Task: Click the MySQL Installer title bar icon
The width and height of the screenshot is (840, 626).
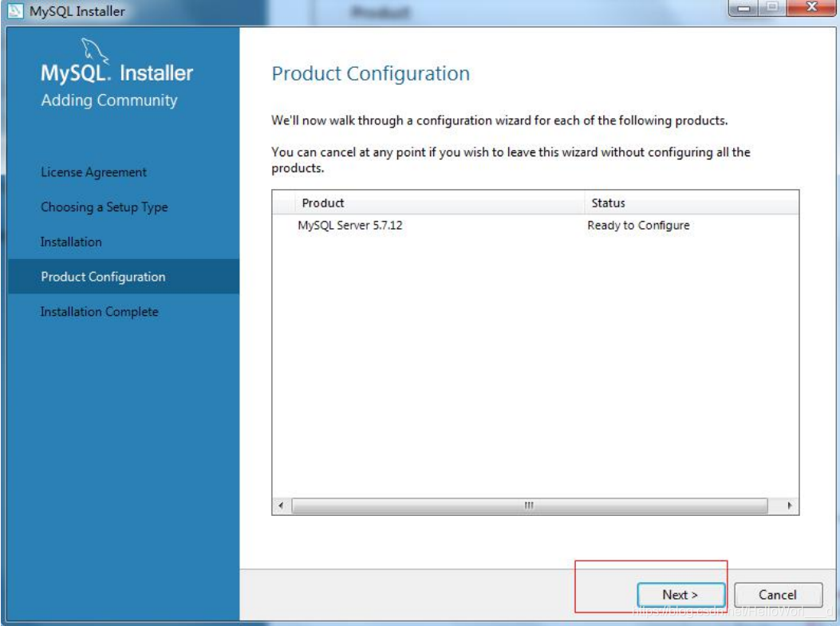Action: [15, 10]
